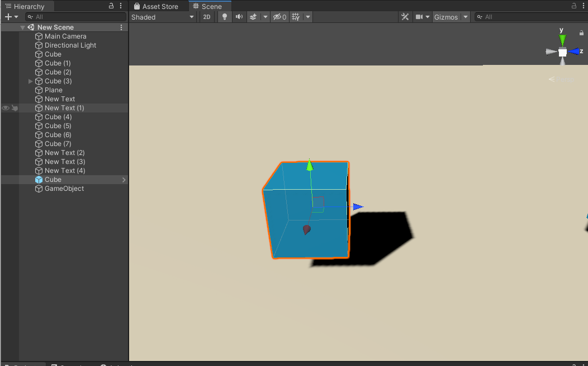The height and width of the screenshot is (366, 588).
Task: Lock the Hierarchy panel with its padlock icon
Action: (x=111, y=6)
